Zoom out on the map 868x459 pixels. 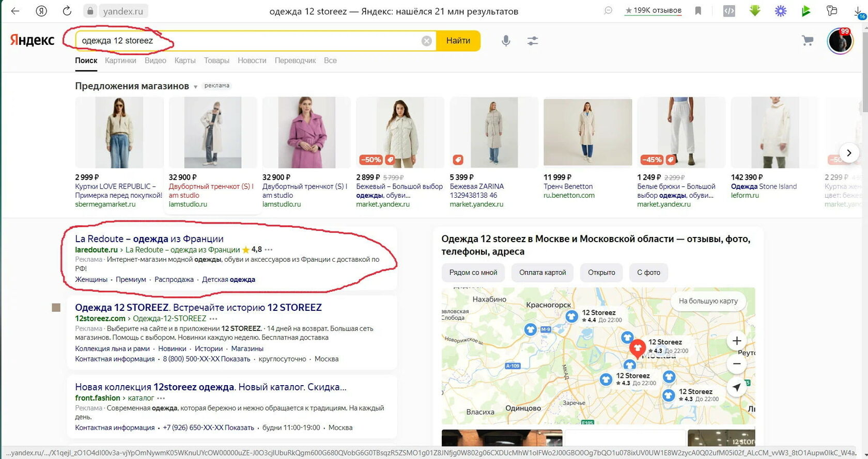[x=737, y=364]
